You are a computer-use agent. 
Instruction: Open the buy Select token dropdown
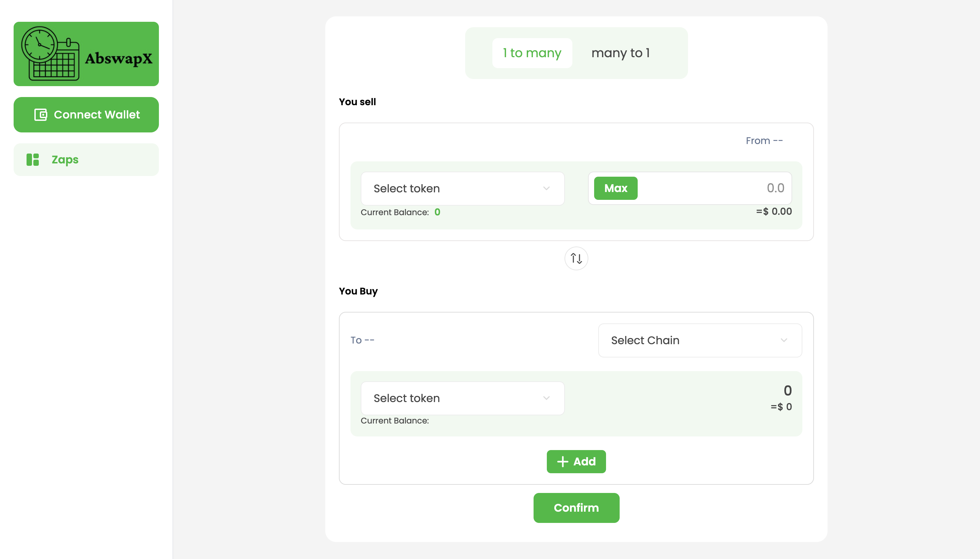coord(462,398)
